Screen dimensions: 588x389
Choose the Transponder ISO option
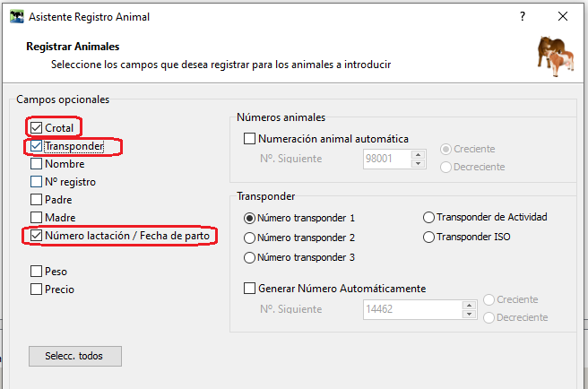click(428, 238)
